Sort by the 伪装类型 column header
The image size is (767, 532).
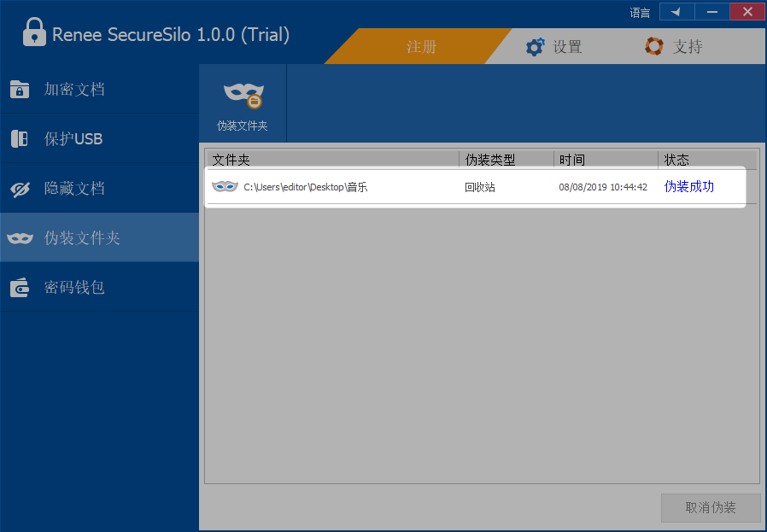pyautogui.click(x=506, y=160)
